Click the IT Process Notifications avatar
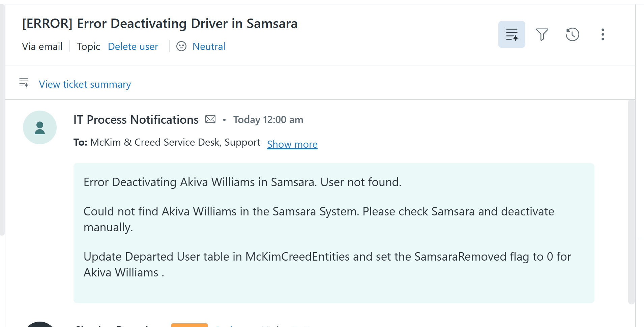Image resolution: width=644 pixels, height=327 pixels. (40, 127)
